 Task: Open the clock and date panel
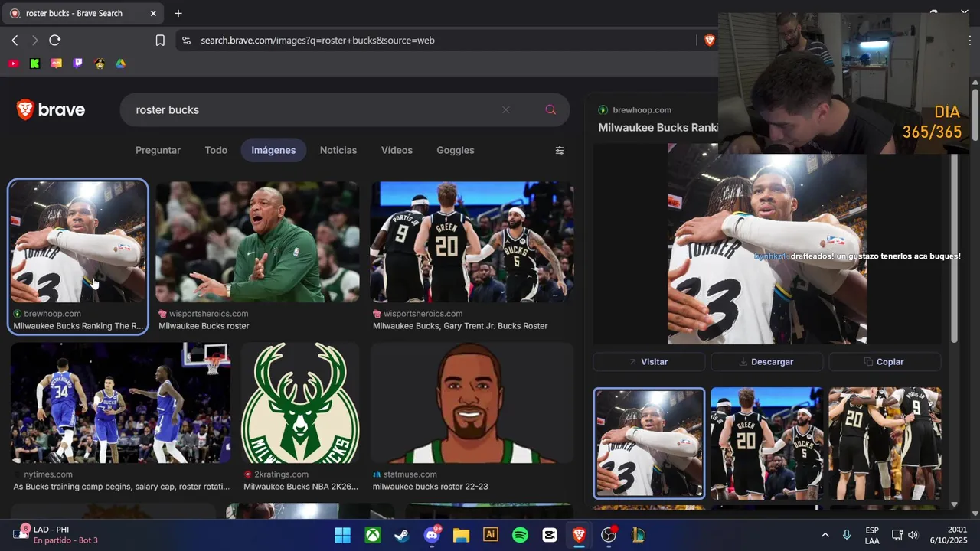coord(948,535)
